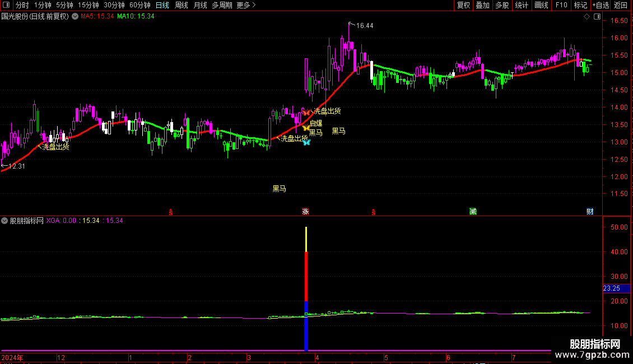Click month 7 on the time axis

tap(514, 358)
